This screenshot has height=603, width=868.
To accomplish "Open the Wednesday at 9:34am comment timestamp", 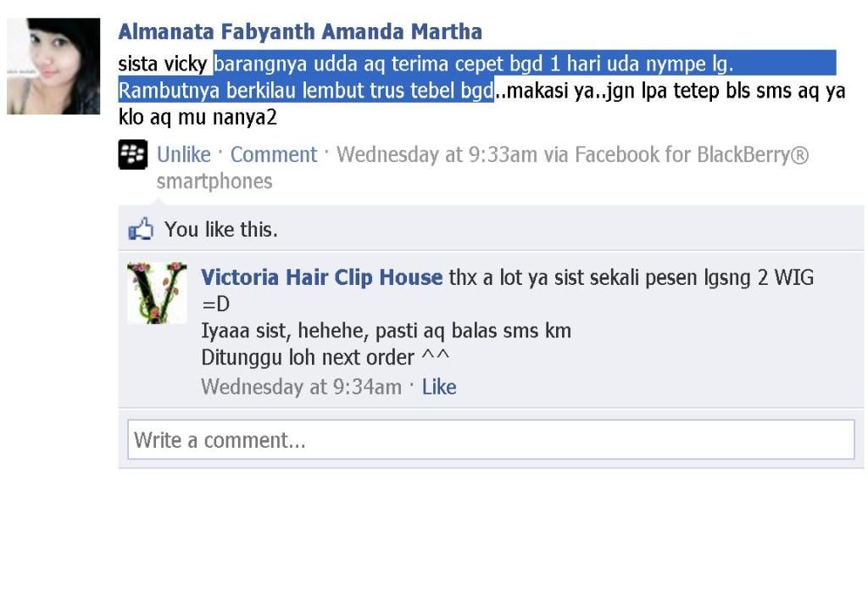I will (301, 387).
